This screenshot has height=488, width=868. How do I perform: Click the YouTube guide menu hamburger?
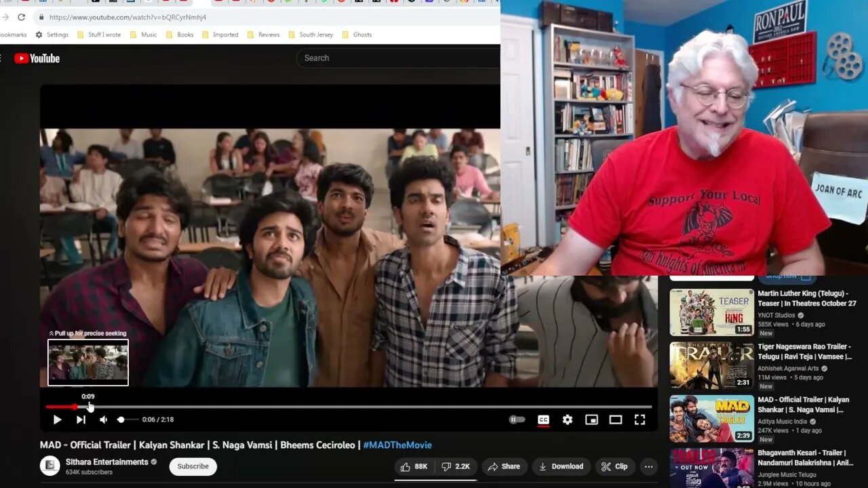click(2, 58)
